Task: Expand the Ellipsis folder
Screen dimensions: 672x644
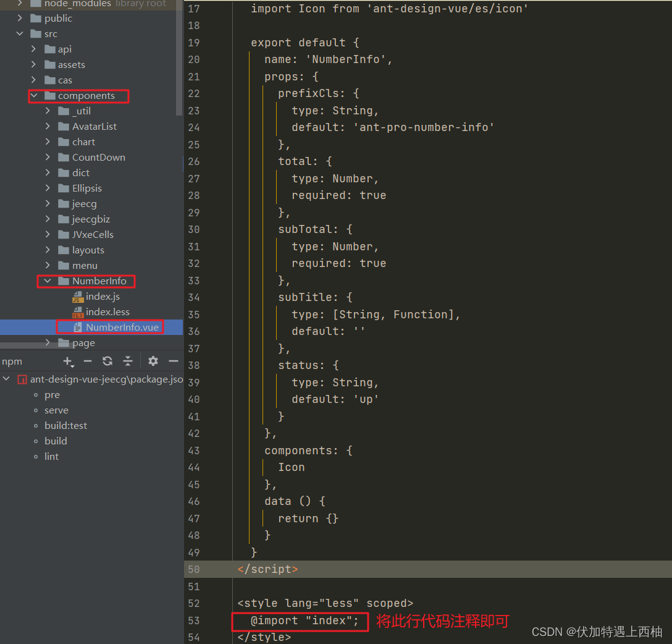Action: pos(48,188)
